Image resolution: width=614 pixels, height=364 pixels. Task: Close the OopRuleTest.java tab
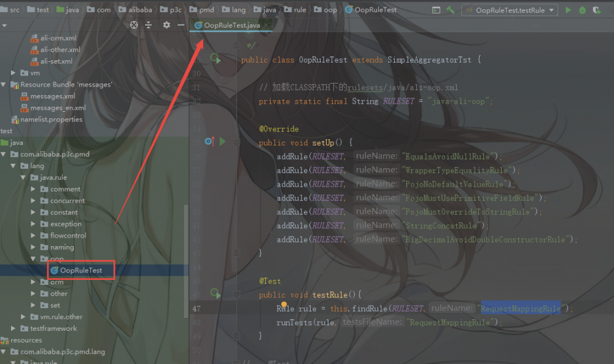coord(266,25)
